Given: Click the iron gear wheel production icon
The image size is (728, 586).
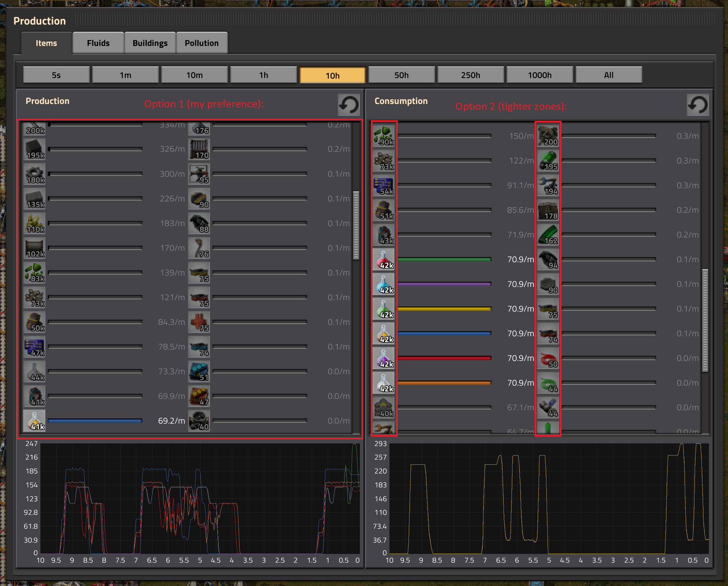Looking at the screenshot, I should point(35,174).
